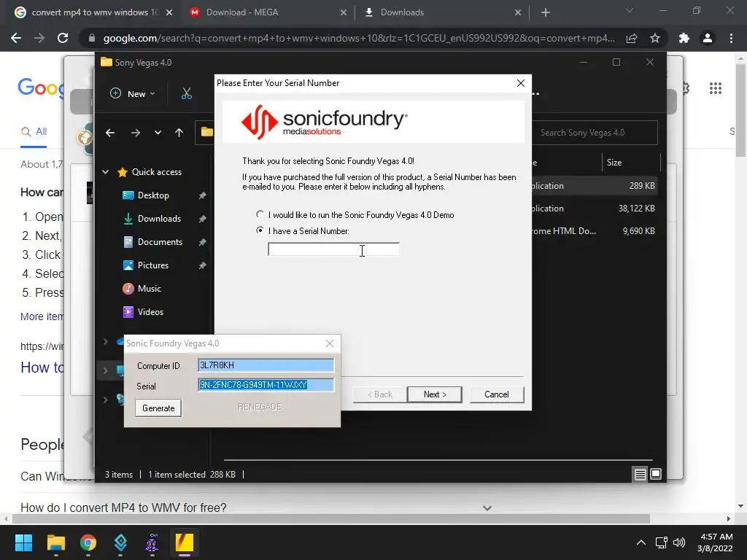The height and width of the screenshot is (560, 747).
Task: Switch to the Download - MEGA tab
Action: [x=268, y=12]
